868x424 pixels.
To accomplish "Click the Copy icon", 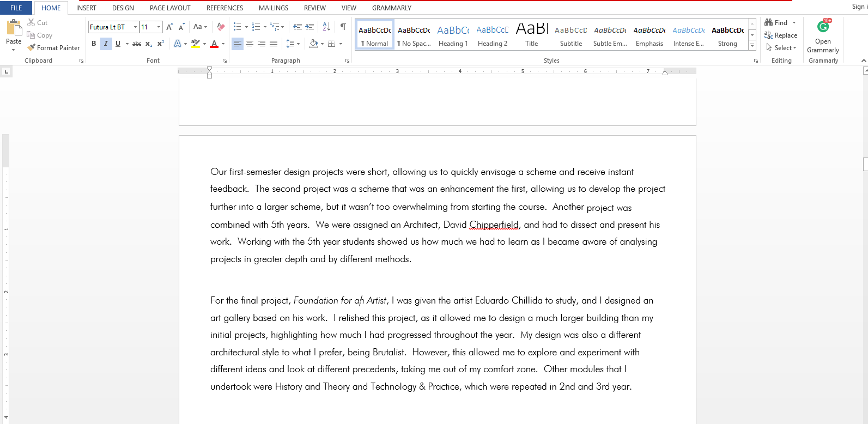I will [31, 35].
